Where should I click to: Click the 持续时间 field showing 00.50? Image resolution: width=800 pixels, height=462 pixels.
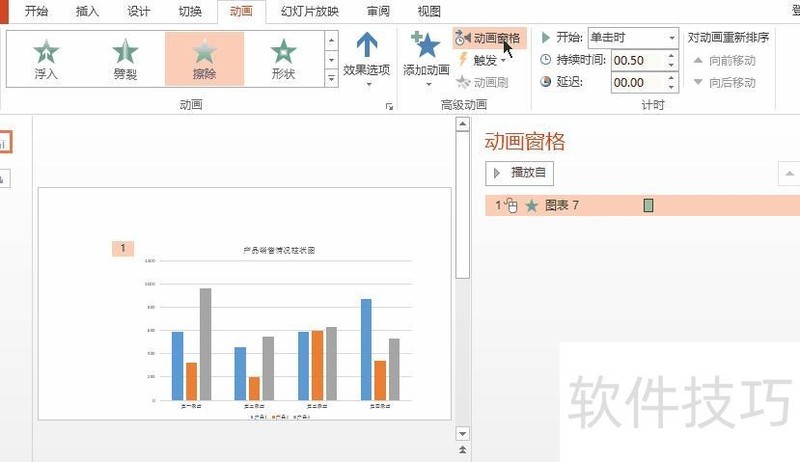pos(638,60)
